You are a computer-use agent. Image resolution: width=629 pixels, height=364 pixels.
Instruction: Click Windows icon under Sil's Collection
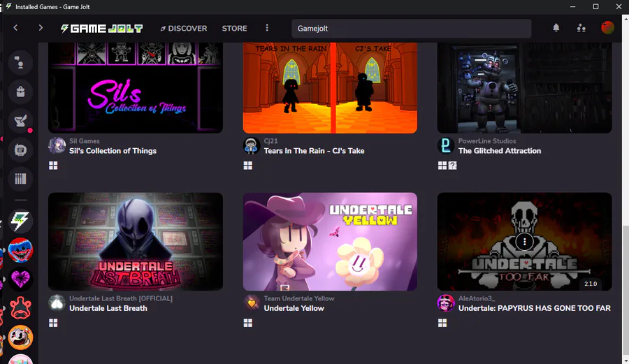pos(53,166)
